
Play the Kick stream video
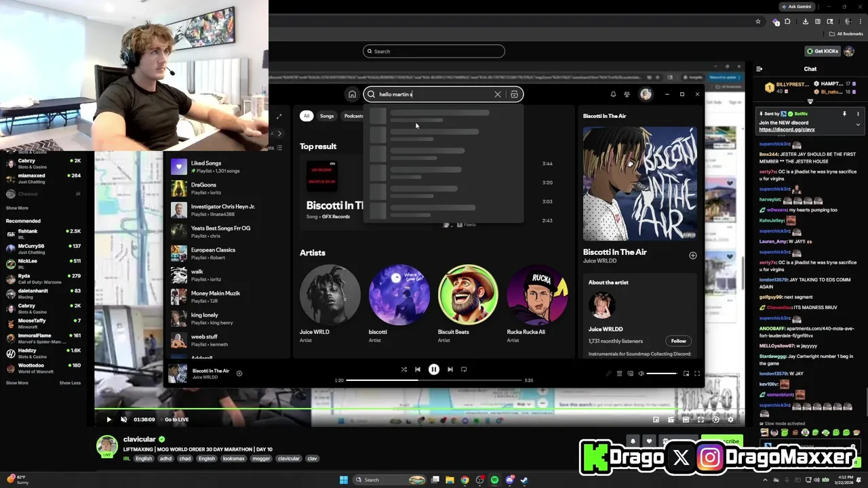click(108, 420)
